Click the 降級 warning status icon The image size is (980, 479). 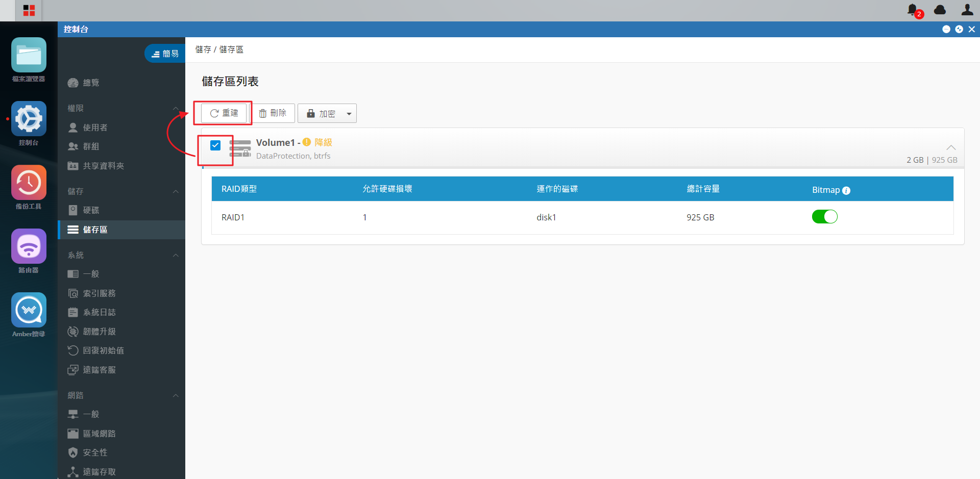pyautogui.click(x=307, y=142)
